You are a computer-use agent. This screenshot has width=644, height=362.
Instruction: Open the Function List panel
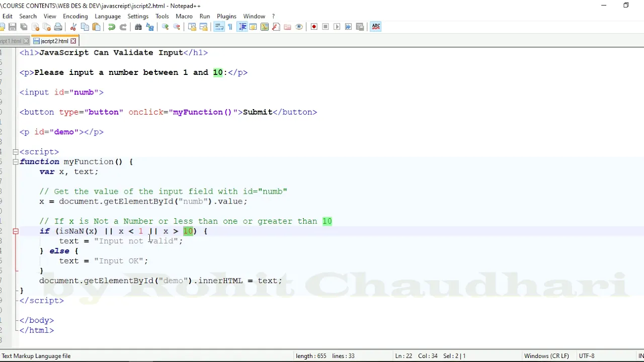276,27
